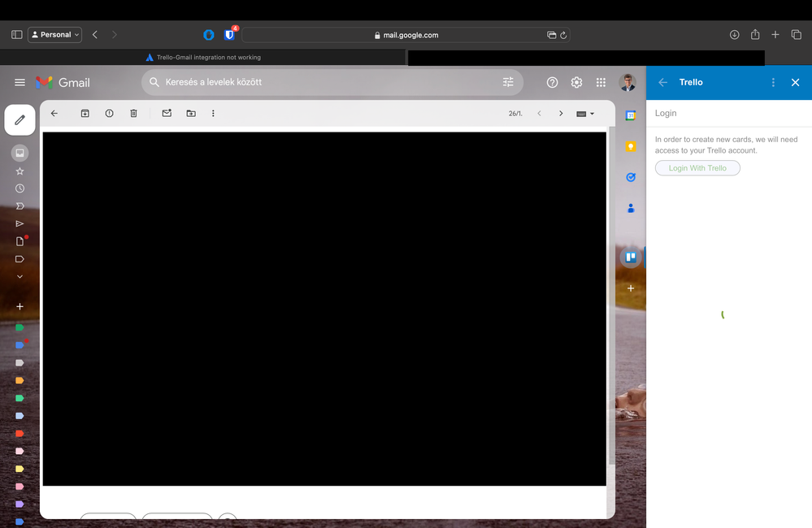Open Important messages icon in sidebar

click(20, 206)
